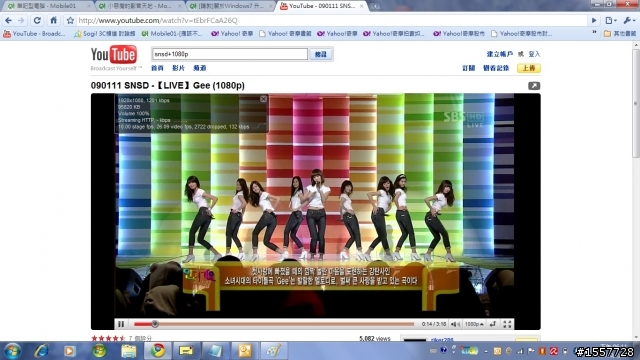This screenshot has height=360, width=640.
Task: Open the Chrome page menu
Action: point(611,20)
